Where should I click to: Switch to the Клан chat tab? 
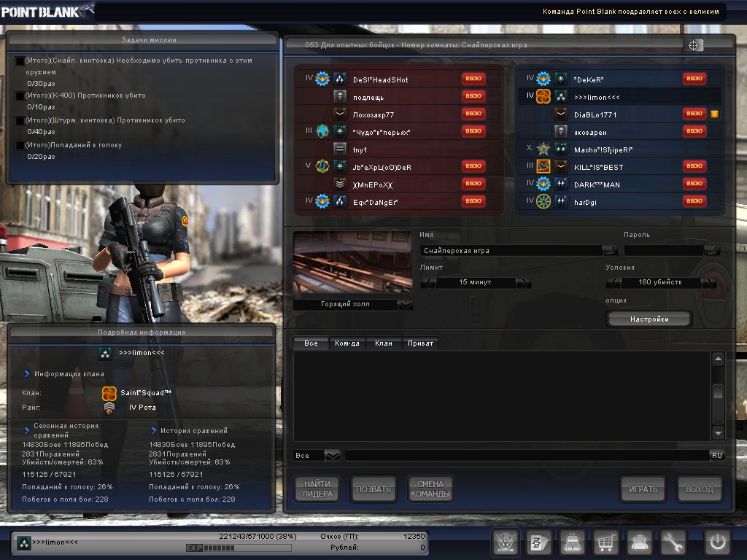point(383,343)
